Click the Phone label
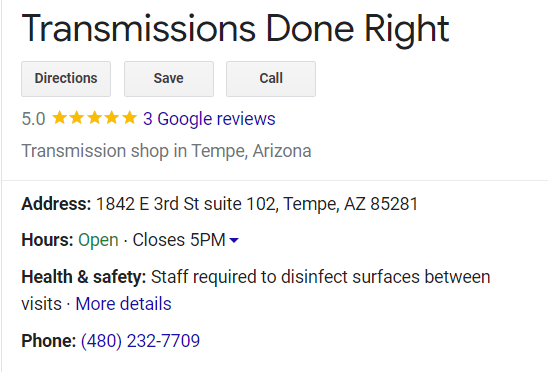The height and width of the screenshot is (372, 548). (49, 341)
